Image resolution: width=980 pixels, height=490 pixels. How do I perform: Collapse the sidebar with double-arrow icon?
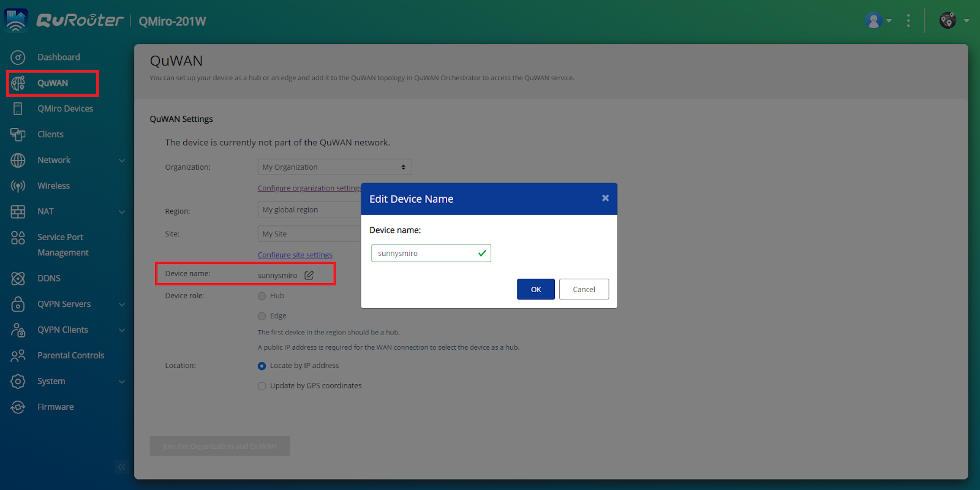[x=122, y=467]
